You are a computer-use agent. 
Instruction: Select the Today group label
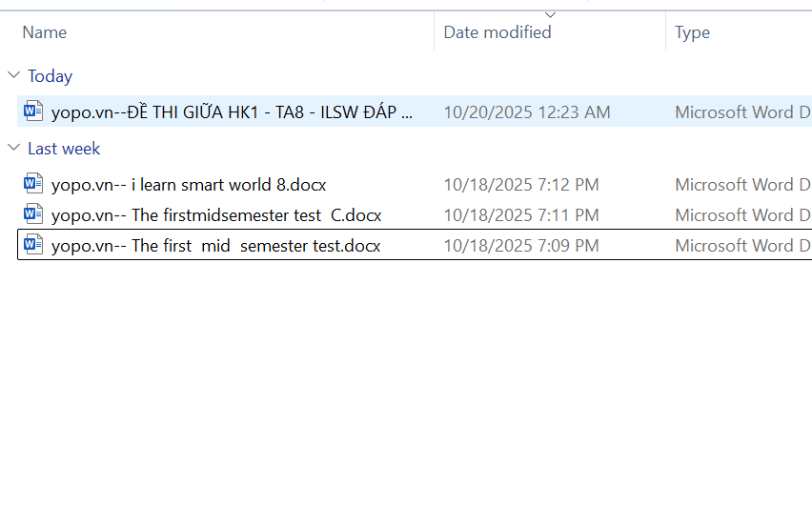coord(50,76)
